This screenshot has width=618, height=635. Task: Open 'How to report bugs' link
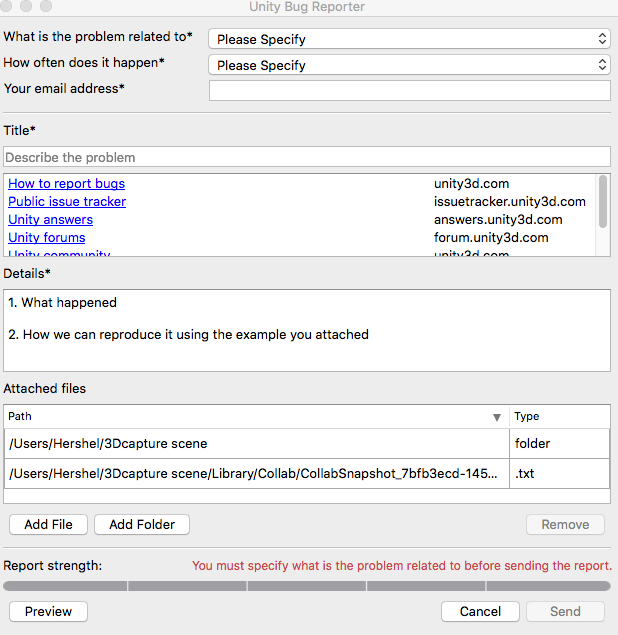pos(66,183)
